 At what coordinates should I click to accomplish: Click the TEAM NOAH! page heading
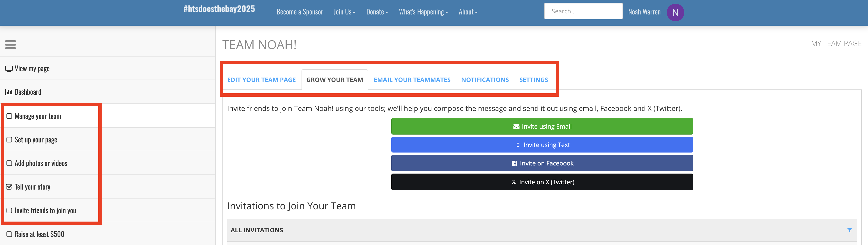[259, 44]
